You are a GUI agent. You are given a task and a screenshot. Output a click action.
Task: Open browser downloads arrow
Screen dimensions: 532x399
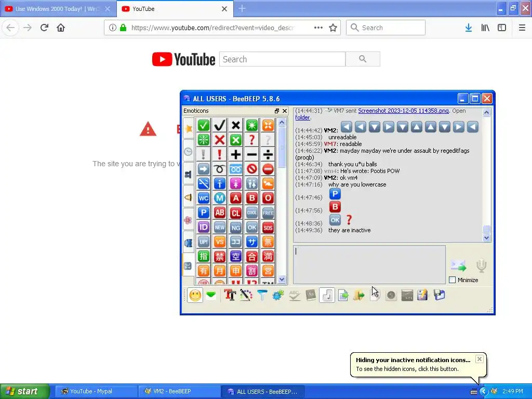pyautogui.click(x=469, y=28)
